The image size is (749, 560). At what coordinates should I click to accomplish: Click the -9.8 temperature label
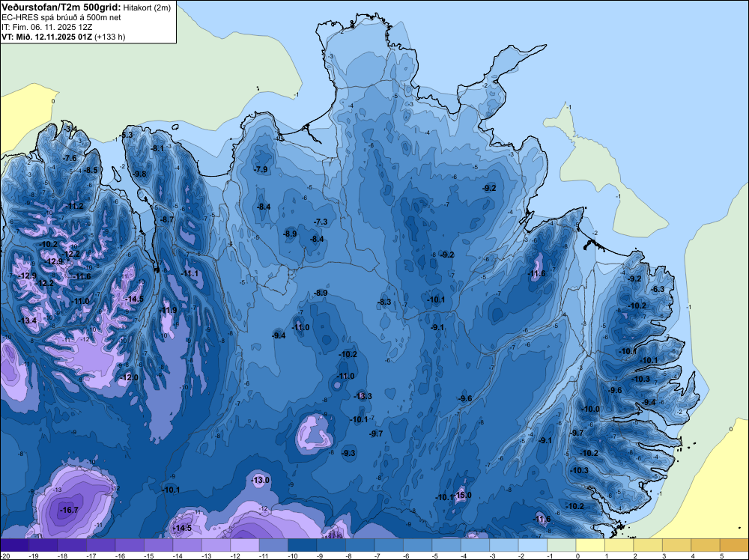click(139, 174)
